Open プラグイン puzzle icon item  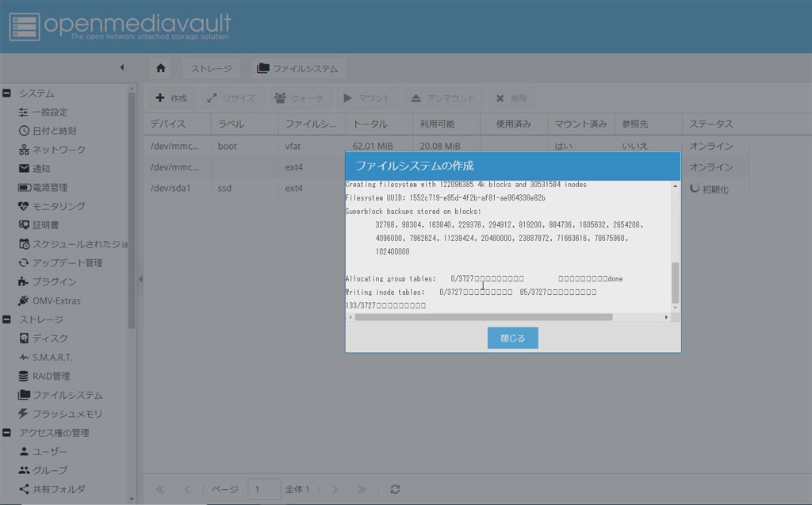54,281
